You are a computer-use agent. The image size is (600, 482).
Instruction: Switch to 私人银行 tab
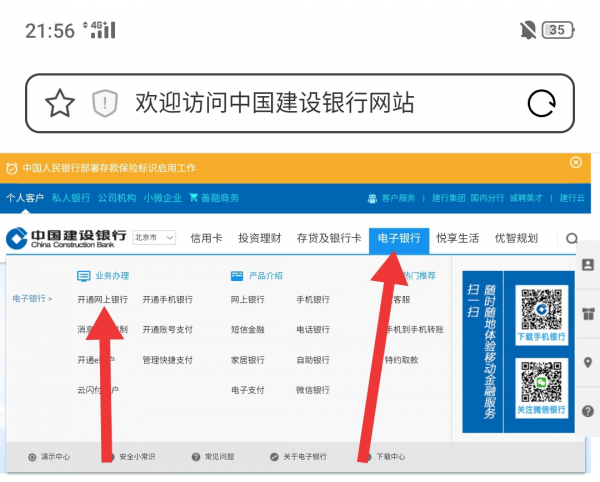pyautogui.click(x=71, y=198)
